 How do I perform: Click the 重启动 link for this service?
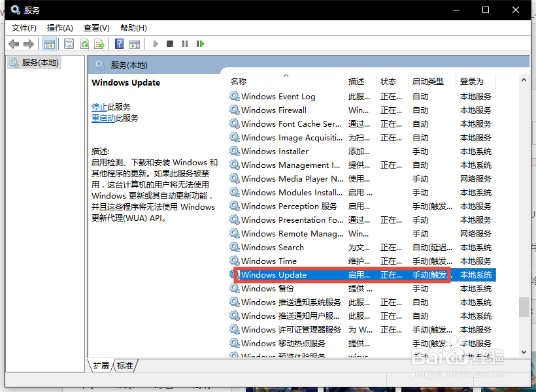103,118
